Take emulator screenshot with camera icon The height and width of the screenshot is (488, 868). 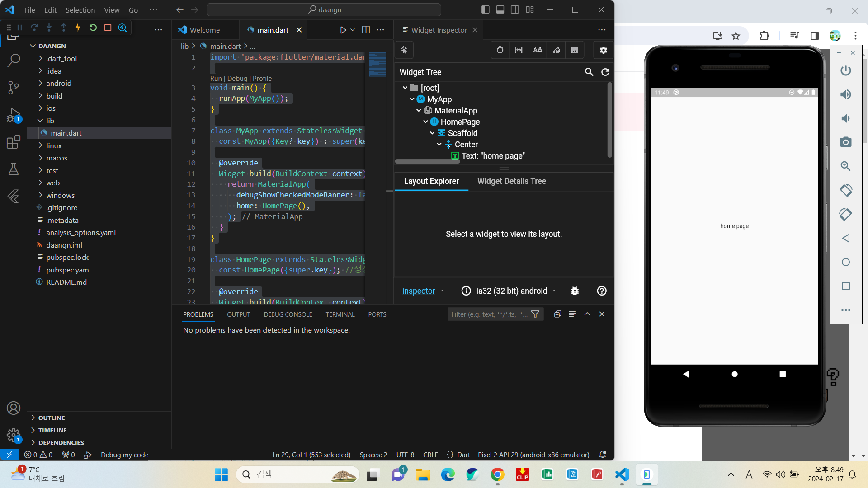(x=846, y=142)
